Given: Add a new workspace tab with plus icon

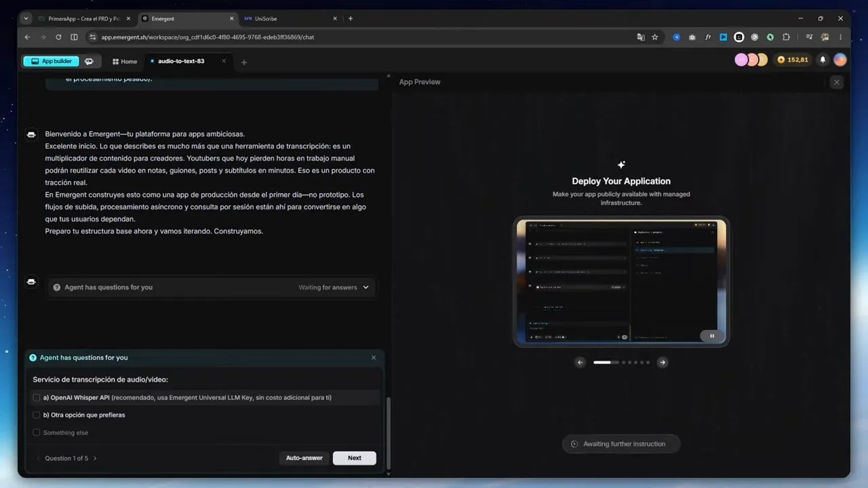Looking at the screenshot, I should click(x=244, y=62).
